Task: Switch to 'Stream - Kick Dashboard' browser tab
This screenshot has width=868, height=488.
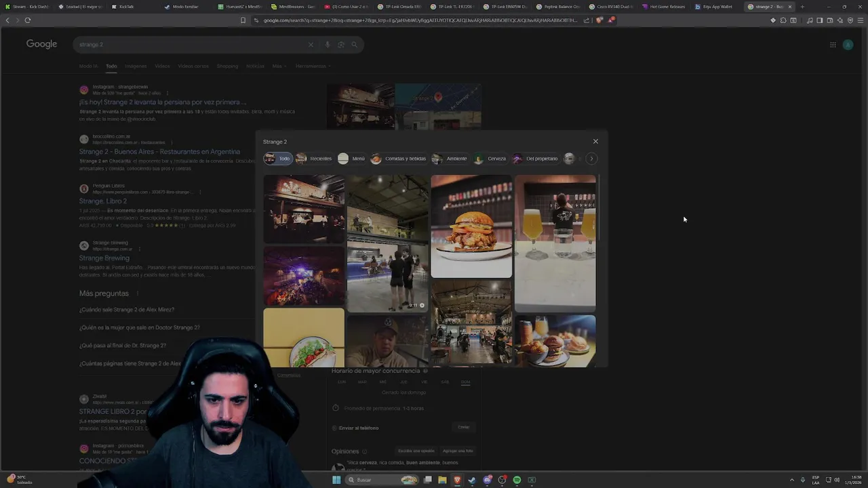Action: (27, 7)
